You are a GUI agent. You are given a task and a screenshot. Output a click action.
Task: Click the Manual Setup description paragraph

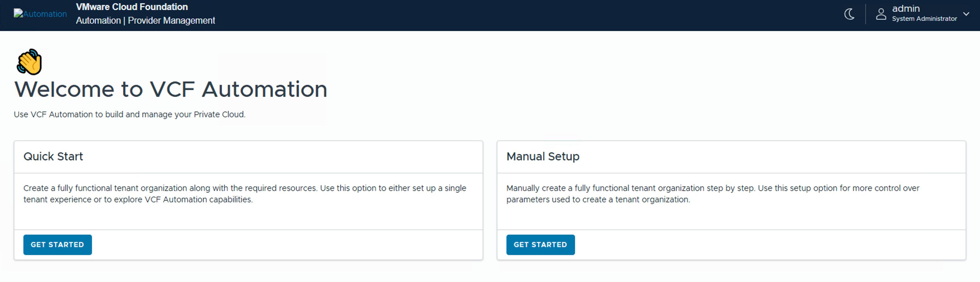click(712, 194)
